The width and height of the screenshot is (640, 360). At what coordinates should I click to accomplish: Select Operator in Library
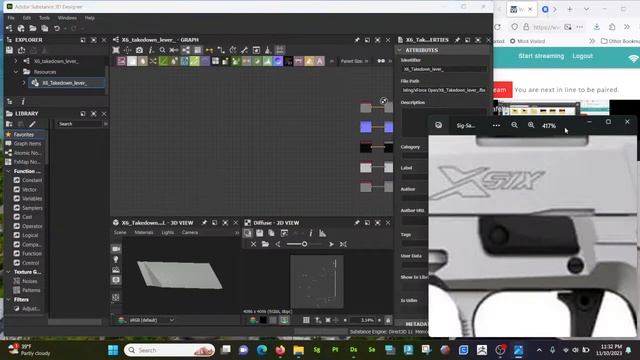tap(32, 226)
